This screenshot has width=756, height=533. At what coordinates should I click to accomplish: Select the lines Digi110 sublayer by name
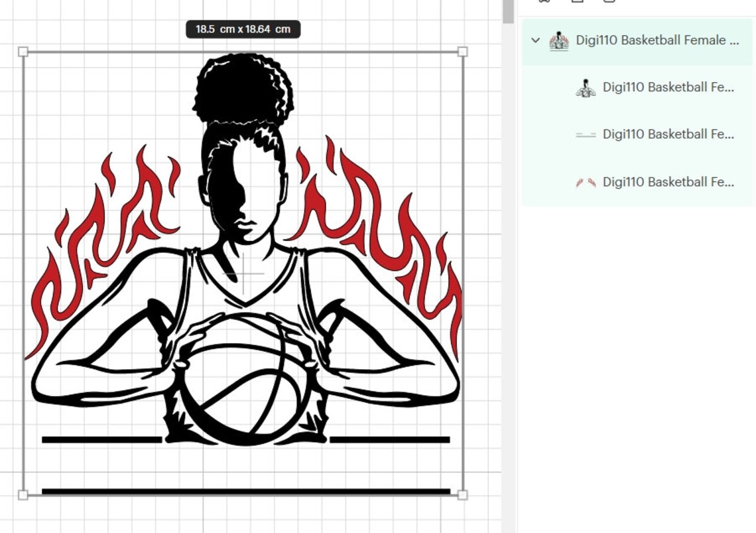(x=668, y=134)
